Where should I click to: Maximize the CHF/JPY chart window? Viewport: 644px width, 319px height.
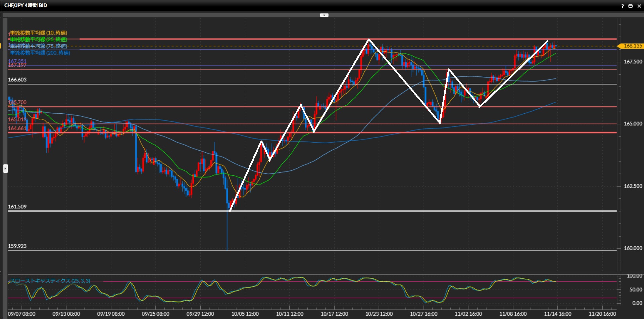[631, 6]
